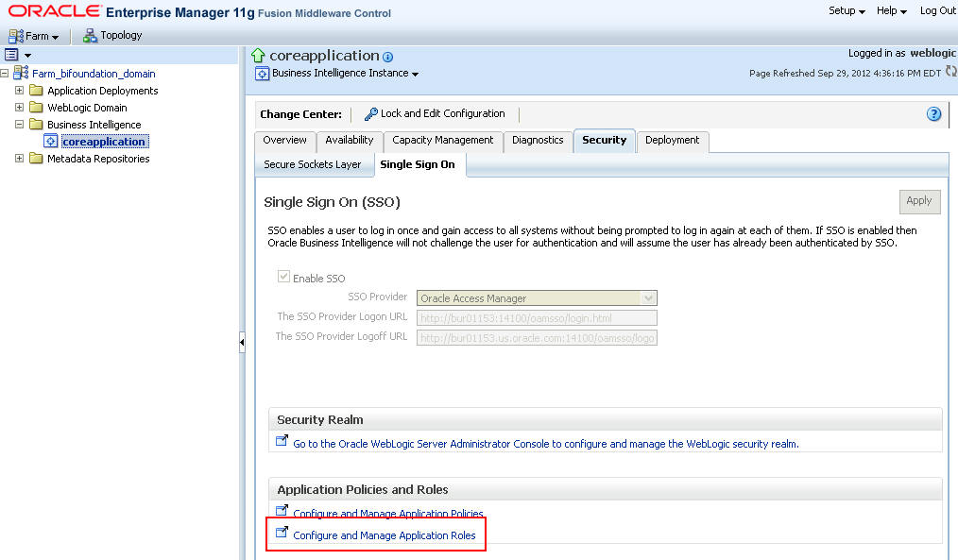Click the tree view list icon
This screenshot has height=560, width=958.
(x=11, y=55)
